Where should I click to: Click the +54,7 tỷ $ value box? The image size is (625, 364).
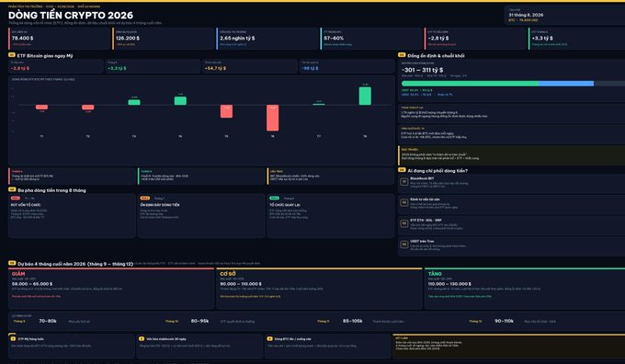249,66
